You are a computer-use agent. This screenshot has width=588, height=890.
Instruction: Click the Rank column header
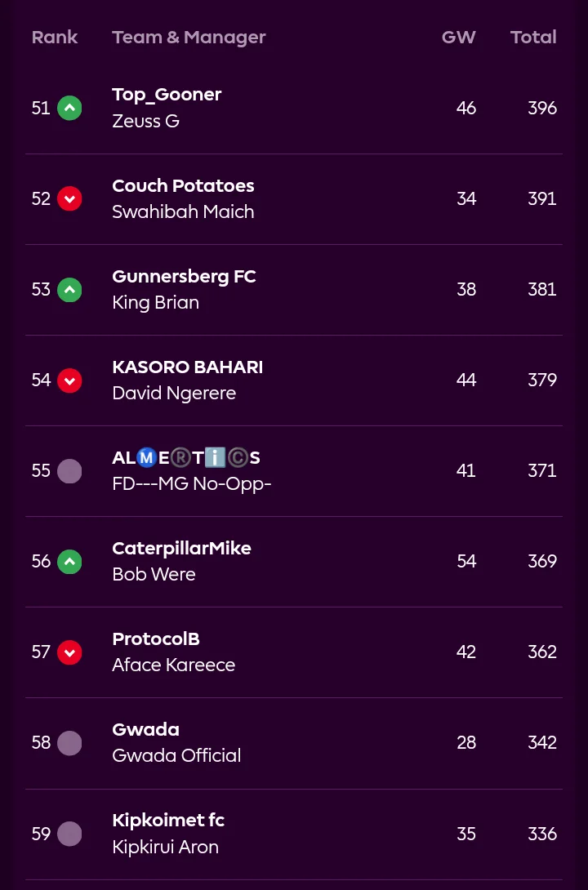click(55, 38)
